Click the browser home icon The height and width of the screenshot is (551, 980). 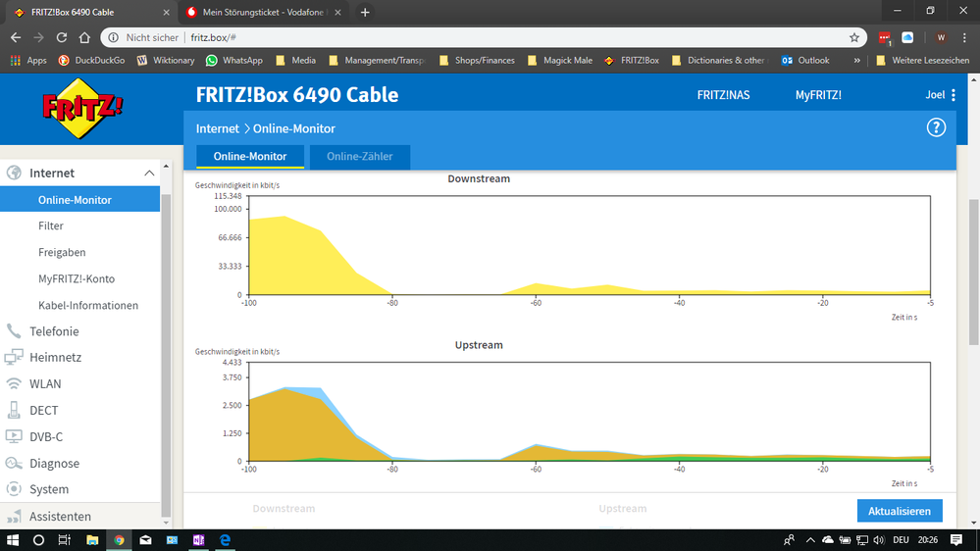[x=84, y=37]
